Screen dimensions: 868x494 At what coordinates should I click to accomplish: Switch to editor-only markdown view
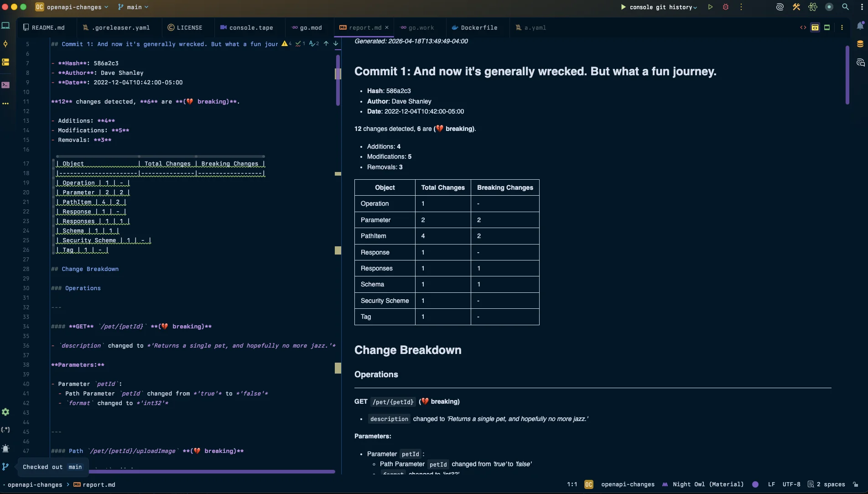coord(803,27)
